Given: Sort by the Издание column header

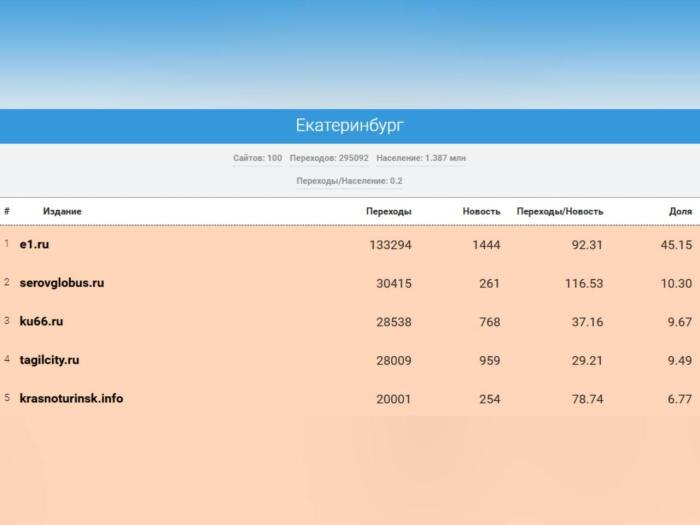Looking at the screenshot, I should coord(62,211).
